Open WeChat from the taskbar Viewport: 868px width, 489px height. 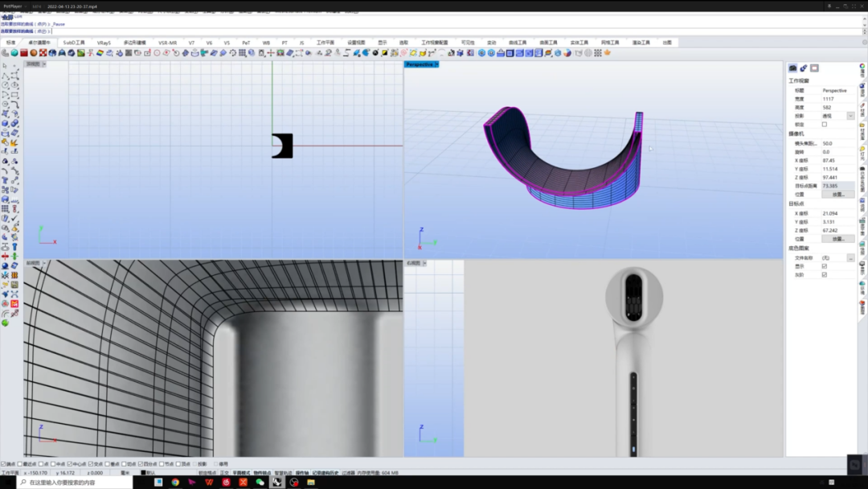click(260, 483)
